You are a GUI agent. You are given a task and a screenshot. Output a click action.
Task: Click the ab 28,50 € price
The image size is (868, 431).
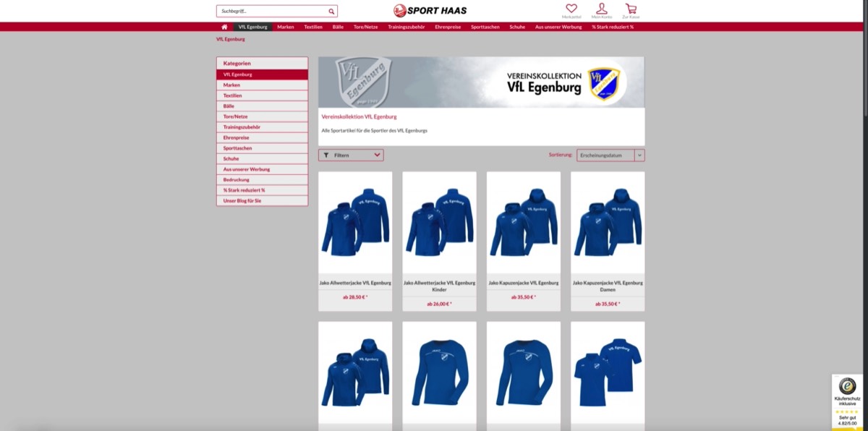[x=355, y=296]
